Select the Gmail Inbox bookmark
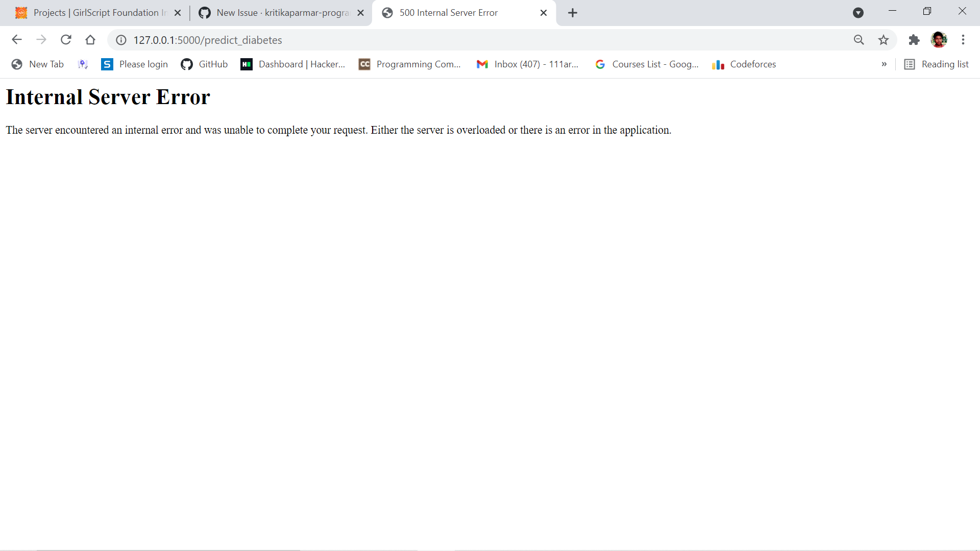 pos(528,64)
